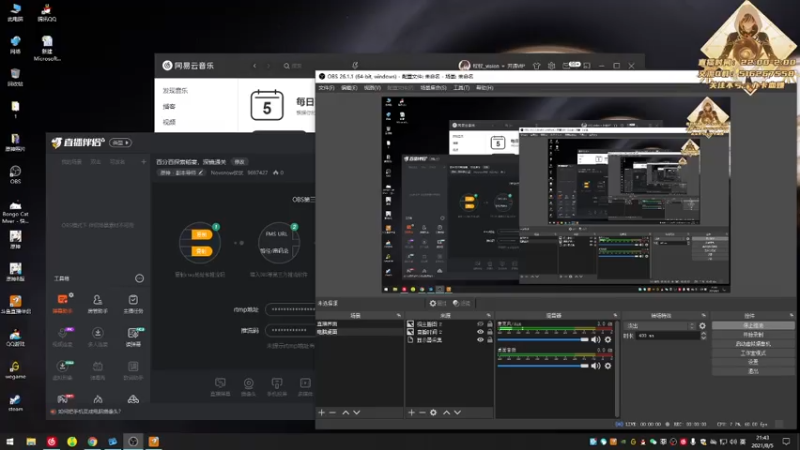Open the messages icon in 网易云音乐
This screenshot has width=800, height=450.
(566, 66)
